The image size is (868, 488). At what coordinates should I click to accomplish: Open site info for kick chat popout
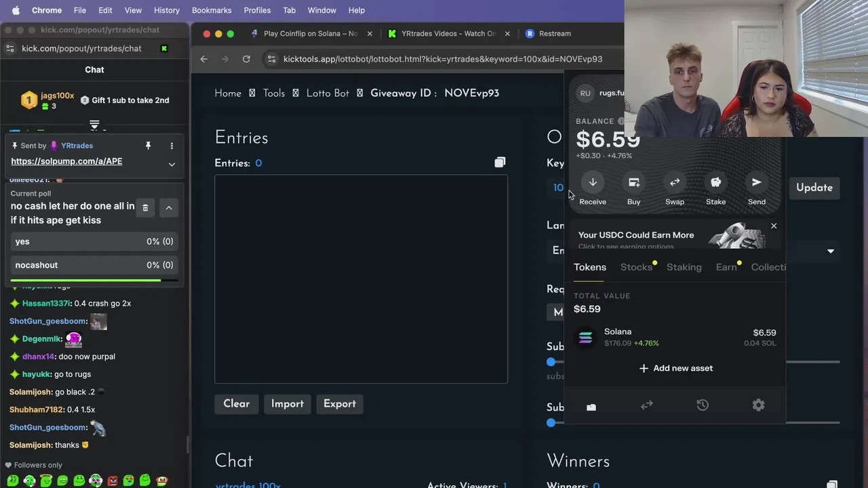[x=10, y=48]
